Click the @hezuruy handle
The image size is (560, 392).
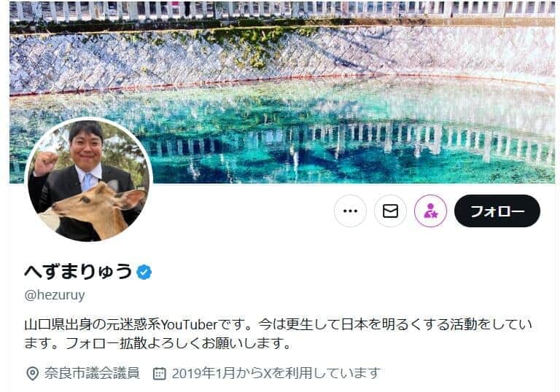(x=55, y=295)
